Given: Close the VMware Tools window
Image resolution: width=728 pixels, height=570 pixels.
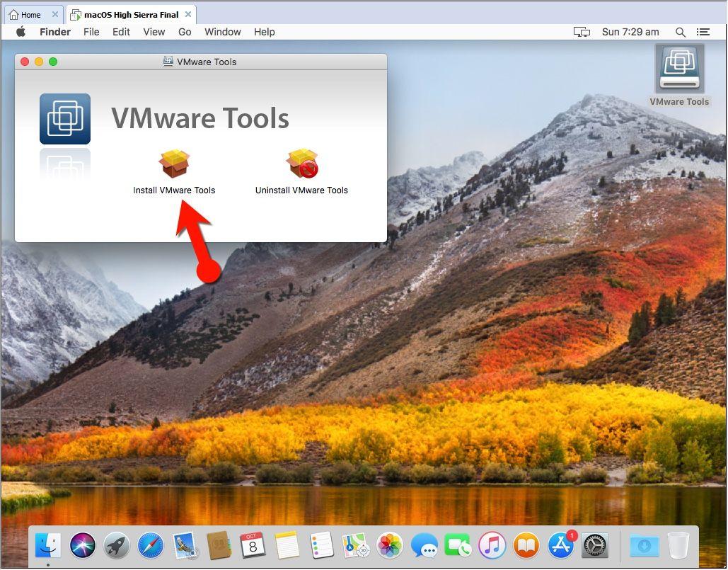Looking at the screenshot, I should tap(25, 62).
